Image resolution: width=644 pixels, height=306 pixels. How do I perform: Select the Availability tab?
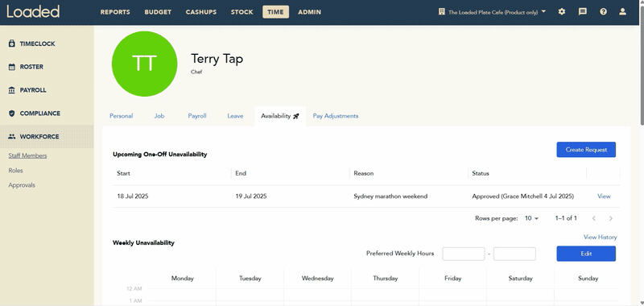[x=280, y=116]
